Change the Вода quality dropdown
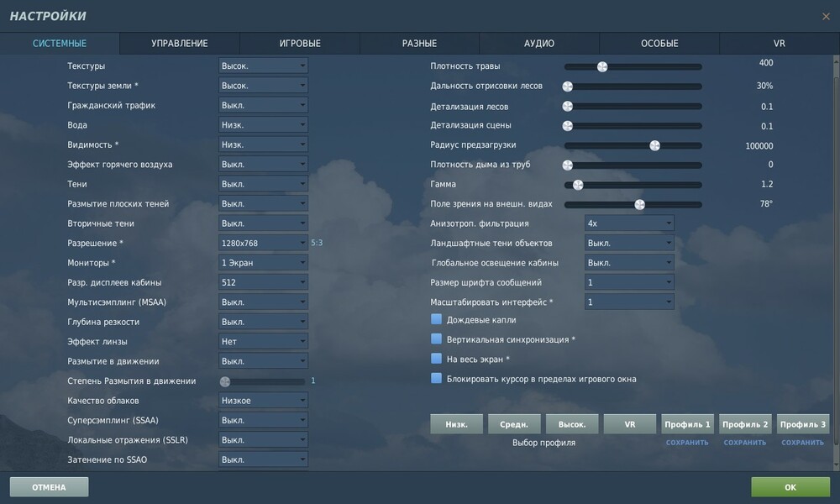 pos(263,125)
